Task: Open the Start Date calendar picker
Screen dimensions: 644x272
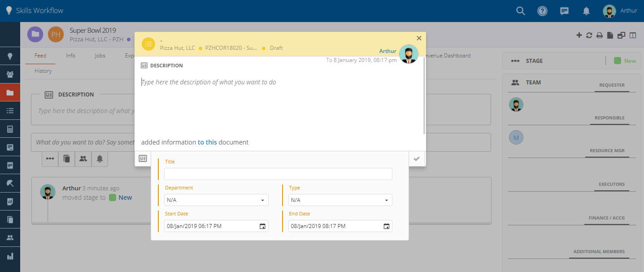Action: point(262,226)
